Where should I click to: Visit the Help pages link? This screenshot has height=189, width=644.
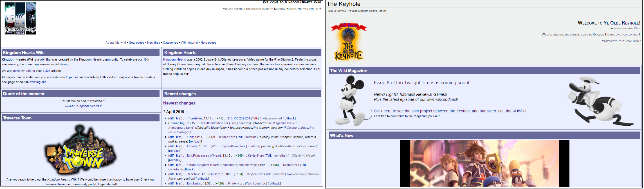point(208,43)
